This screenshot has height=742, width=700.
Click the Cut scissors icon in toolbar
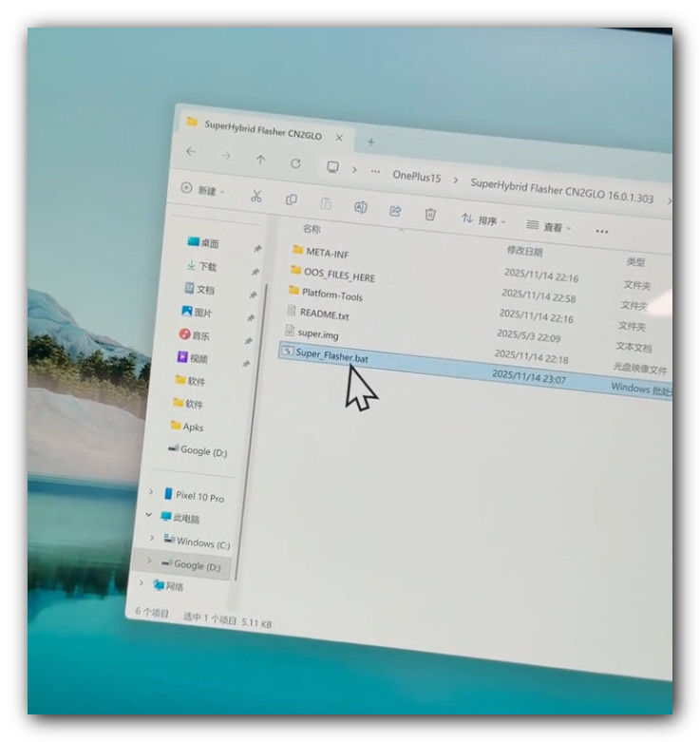[x=255, y=196]
